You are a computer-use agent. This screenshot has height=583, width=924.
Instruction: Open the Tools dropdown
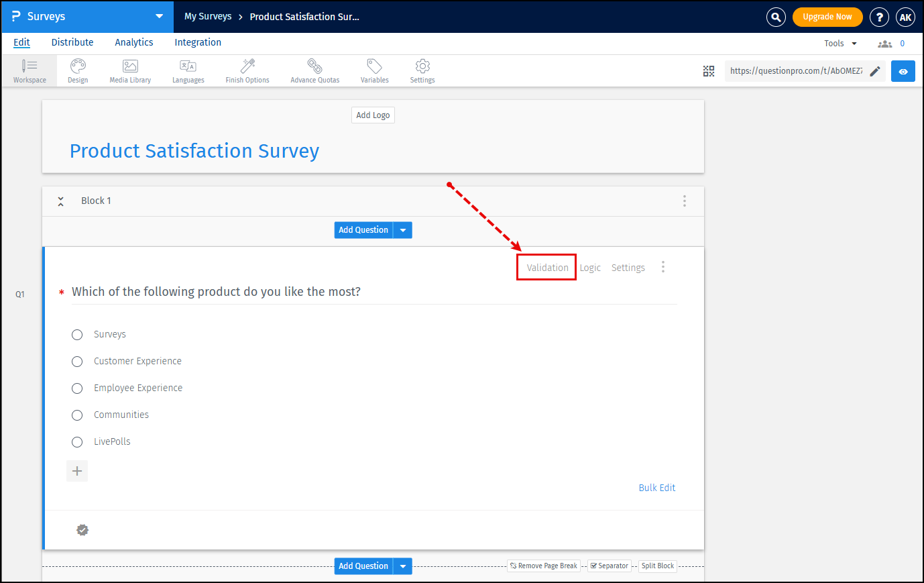[838, 42]
